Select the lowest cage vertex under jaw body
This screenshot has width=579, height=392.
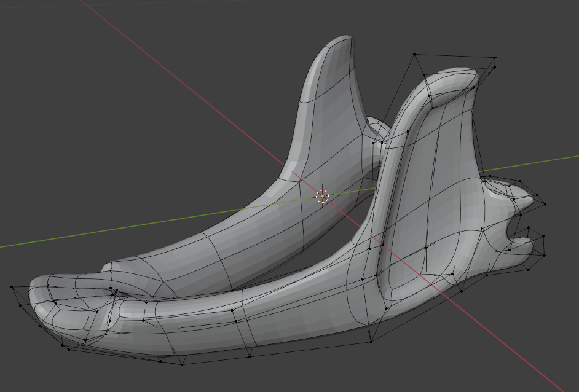[x=182, y=364]
